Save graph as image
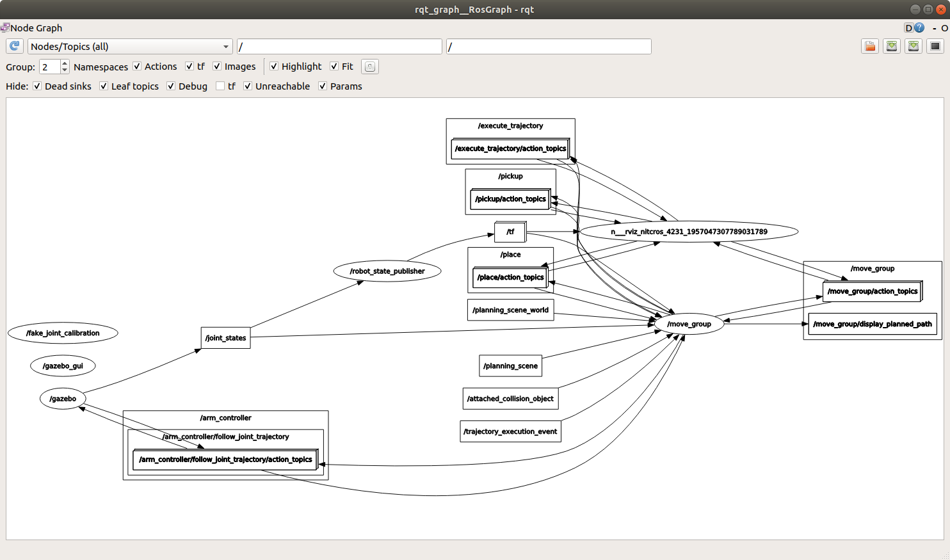 click(935, 46)
